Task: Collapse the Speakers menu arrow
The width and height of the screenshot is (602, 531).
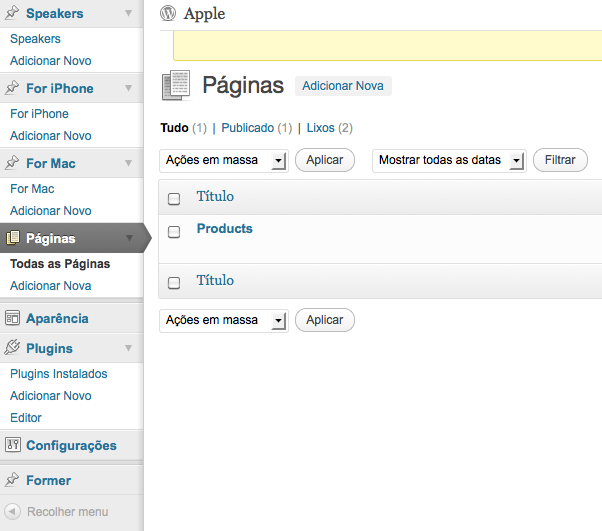Action: click(x=129, y=13)
